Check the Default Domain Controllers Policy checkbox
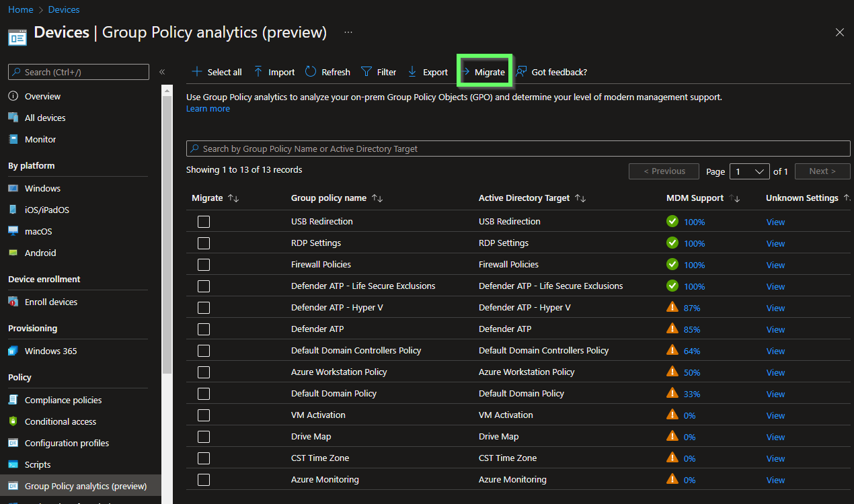854x504 pixels. coord(204,351)
